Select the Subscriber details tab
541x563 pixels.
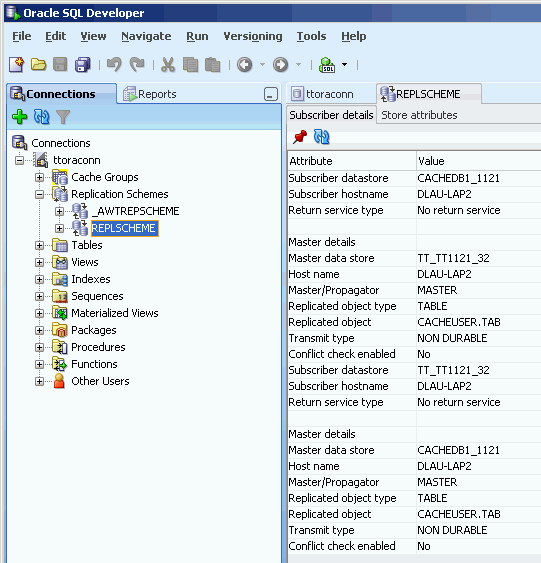[331, 115]
